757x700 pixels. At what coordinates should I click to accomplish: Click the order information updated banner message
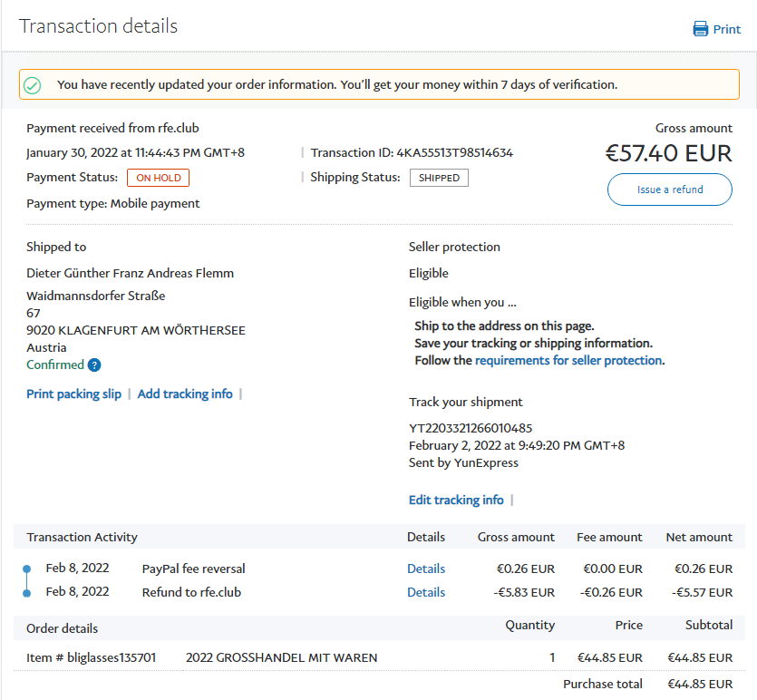(336, 84)
